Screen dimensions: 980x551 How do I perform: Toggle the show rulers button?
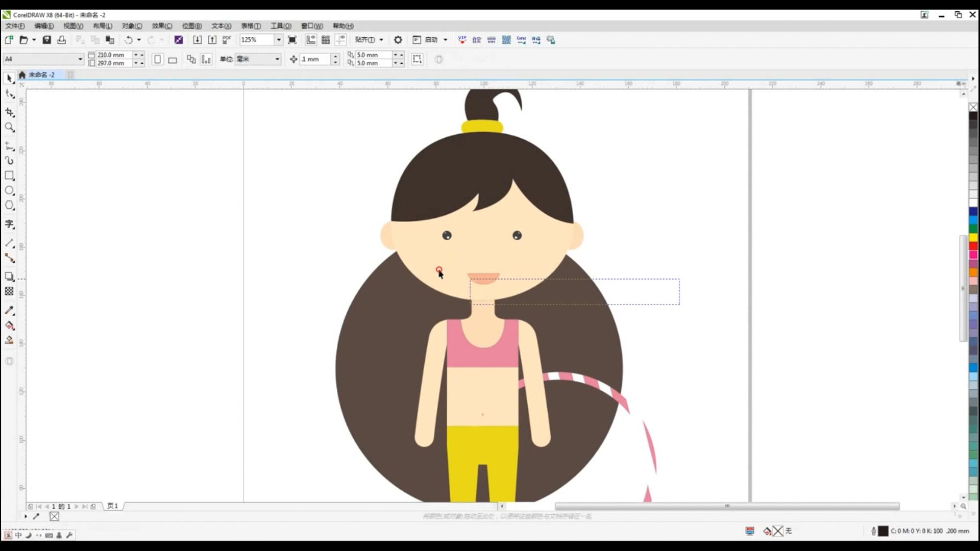[311, 40]
